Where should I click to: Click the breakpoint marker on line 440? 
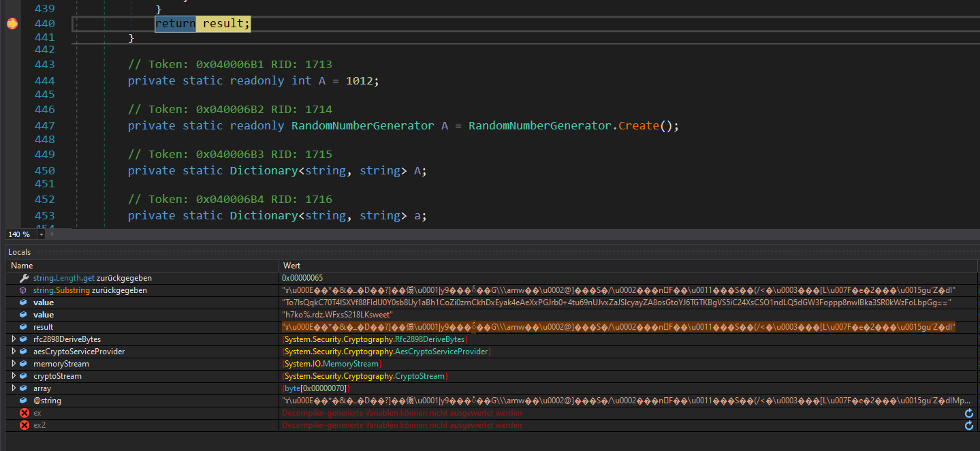point(12,24)
